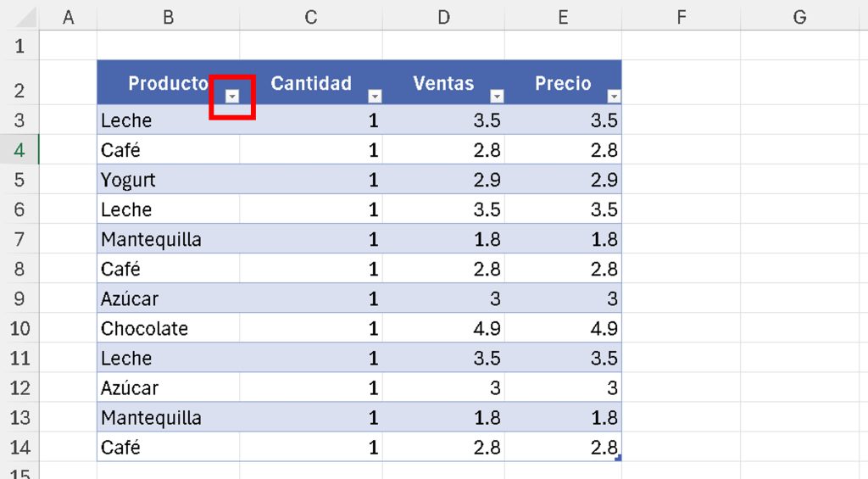Show the Precio filter options
The image size is (868, 479).
614,97
